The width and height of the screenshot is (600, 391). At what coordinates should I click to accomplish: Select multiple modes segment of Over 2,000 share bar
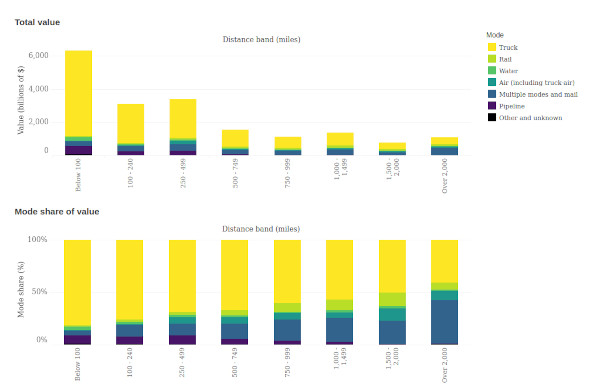point(444,322)
